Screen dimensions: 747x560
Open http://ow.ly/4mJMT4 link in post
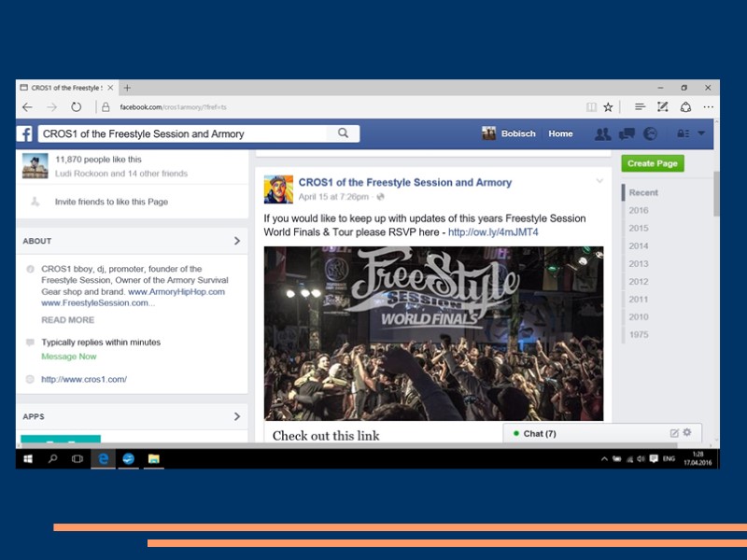coord(493,232)
